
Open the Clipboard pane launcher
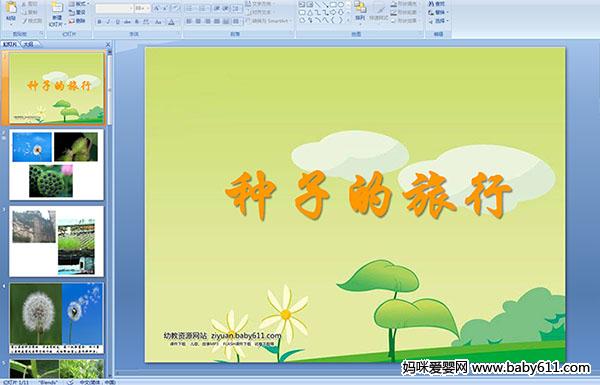(x=41, y=34)
